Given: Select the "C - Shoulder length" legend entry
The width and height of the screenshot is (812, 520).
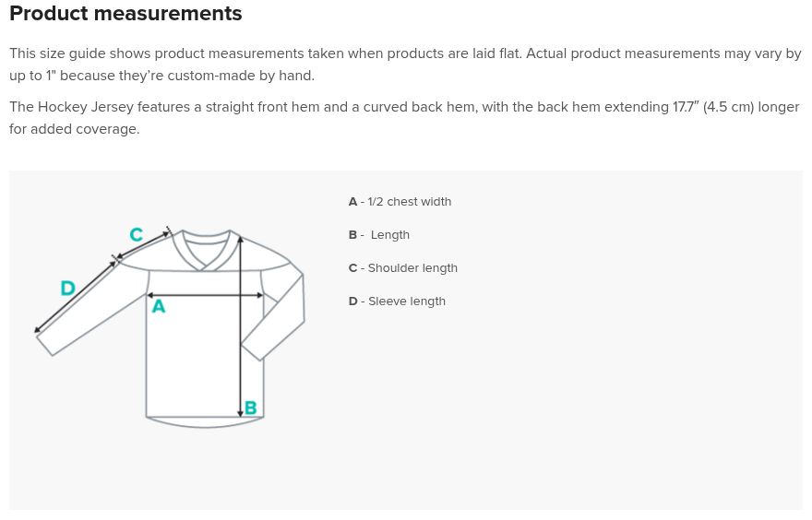Looking at the screenshot, I should tap(403, 268).
